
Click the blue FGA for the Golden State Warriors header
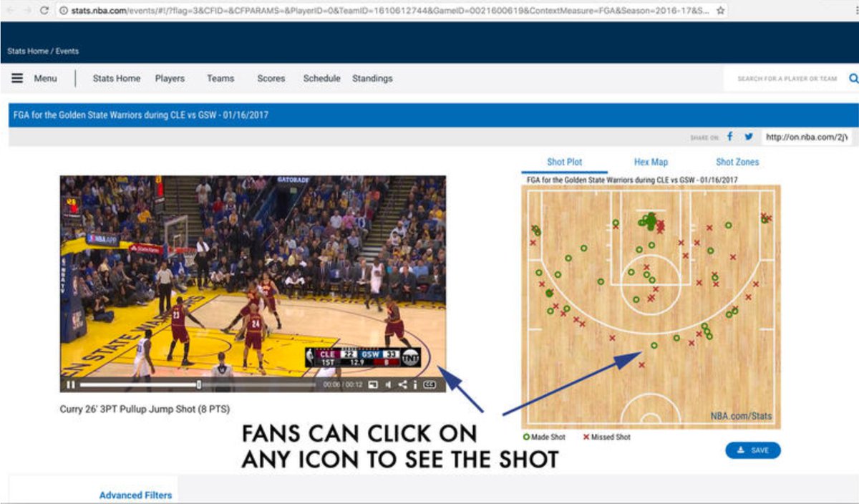[433, 115]
